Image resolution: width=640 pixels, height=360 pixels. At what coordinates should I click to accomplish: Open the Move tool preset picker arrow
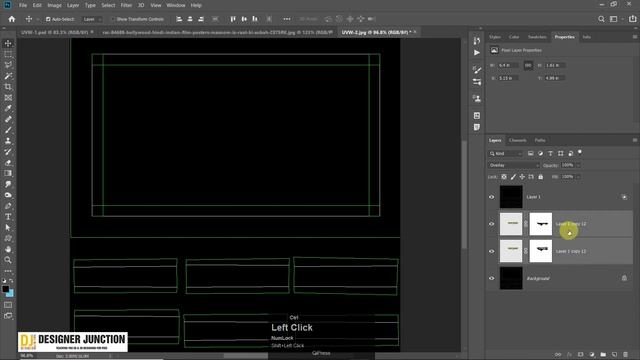(x=37, y=19)
